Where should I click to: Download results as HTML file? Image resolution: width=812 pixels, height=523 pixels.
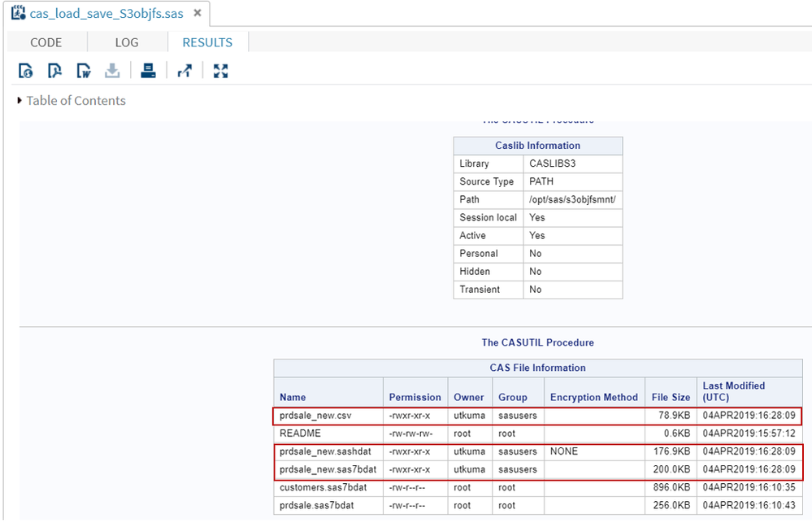coord(26,72)
